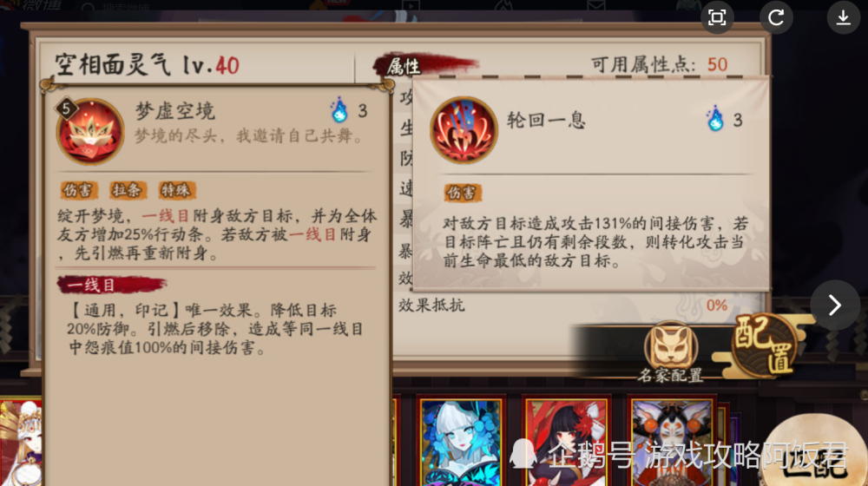
Task: Select the red kimono shikigami card
Action: click(x=566, y=441)
